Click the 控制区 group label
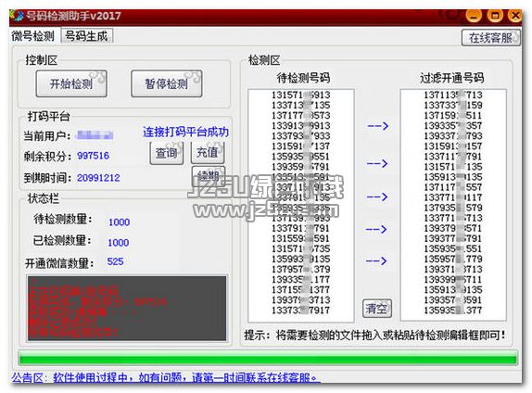The width and height of the screenshot is (532, 393). coord(42,60)
